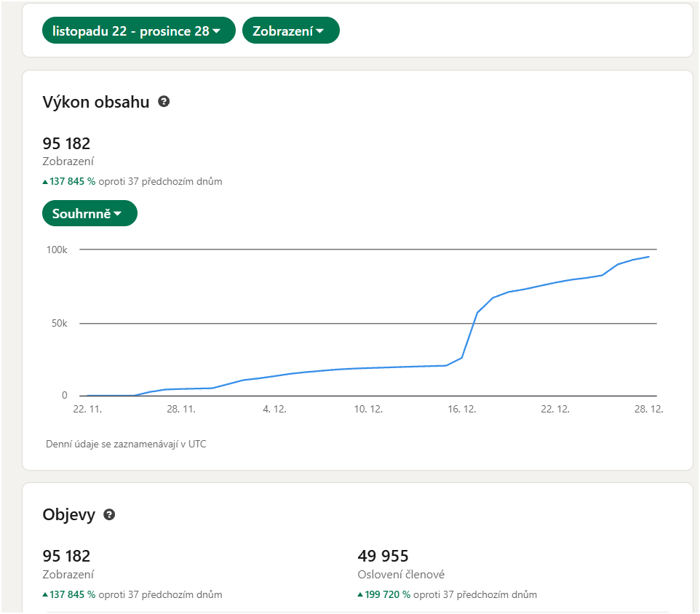Screen dimensions: 700x614
Task: Expand the Zobrazení metric dropdown at top
Action: coord(290,31)
